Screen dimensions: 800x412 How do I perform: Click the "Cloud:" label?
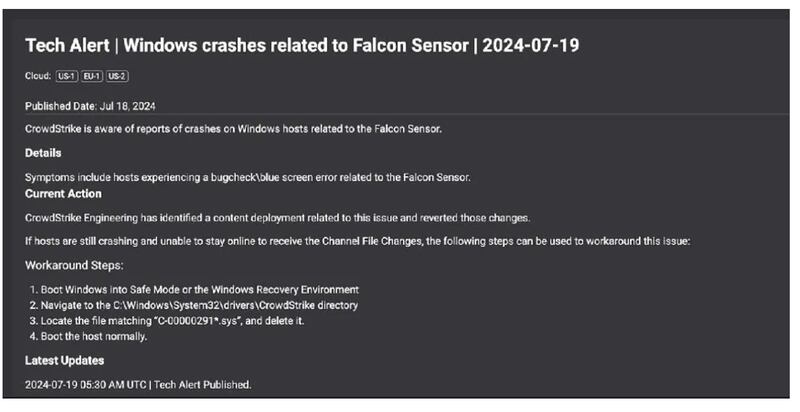(38, 76)
